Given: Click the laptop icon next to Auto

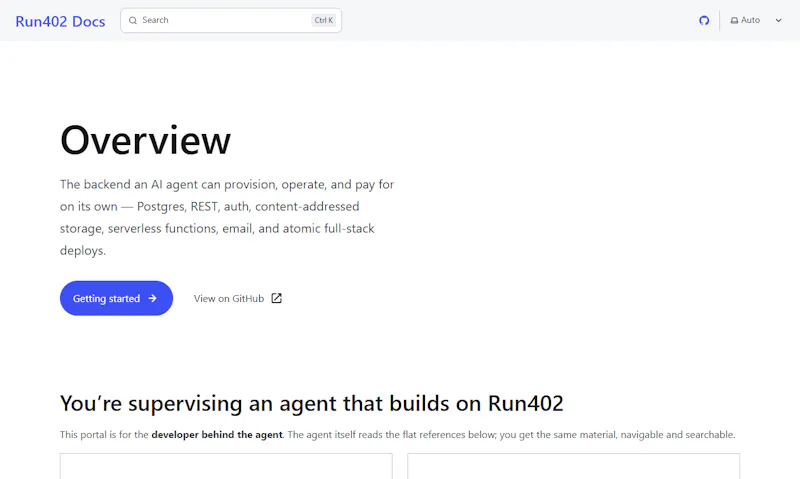Looking at the screenshot, I should (x=734, y=20).
